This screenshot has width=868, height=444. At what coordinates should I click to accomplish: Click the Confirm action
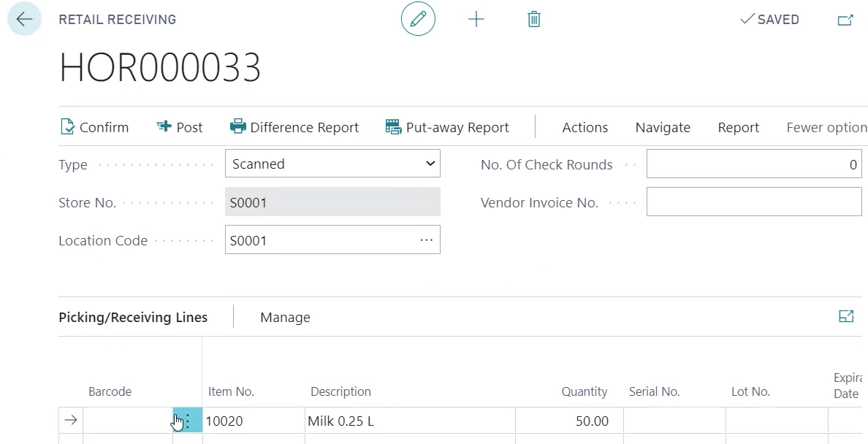[94, 127]
